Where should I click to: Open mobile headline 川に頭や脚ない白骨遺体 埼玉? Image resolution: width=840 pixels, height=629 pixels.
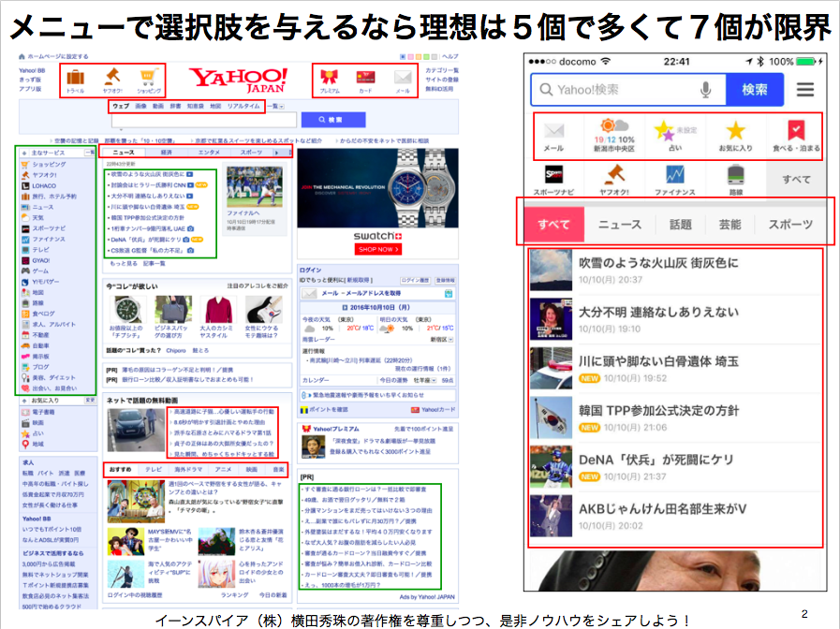658,361
